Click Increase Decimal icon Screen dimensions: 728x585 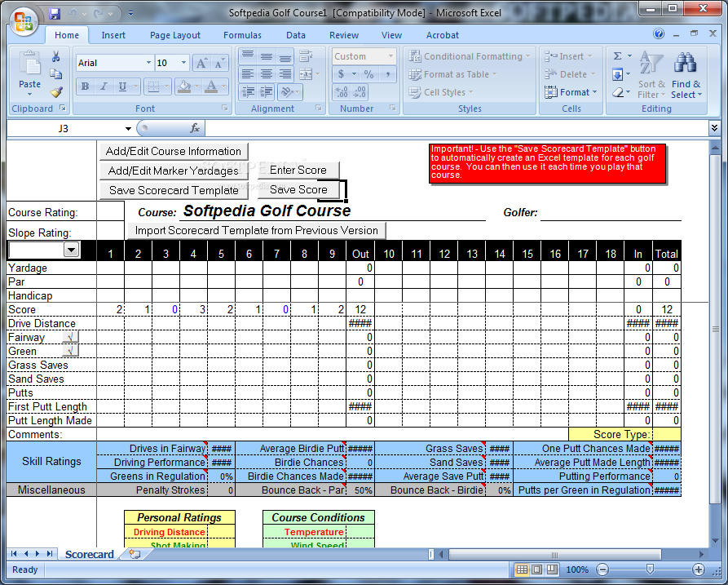tap(342, 92)
